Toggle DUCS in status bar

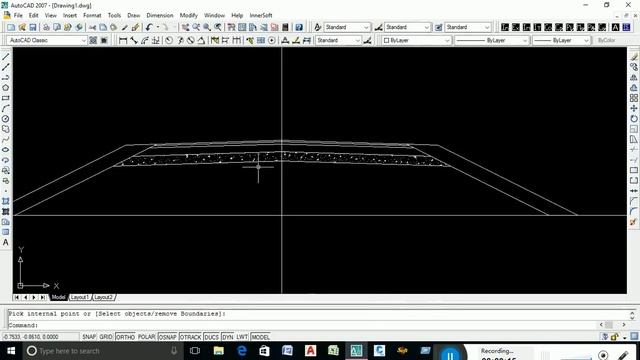[x=211, y=337]
